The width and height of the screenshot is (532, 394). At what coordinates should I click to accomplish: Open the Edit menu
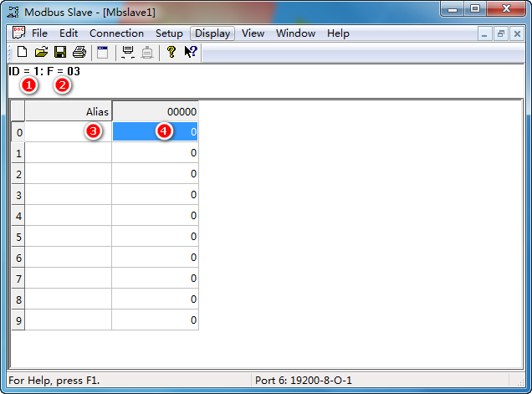69,33
